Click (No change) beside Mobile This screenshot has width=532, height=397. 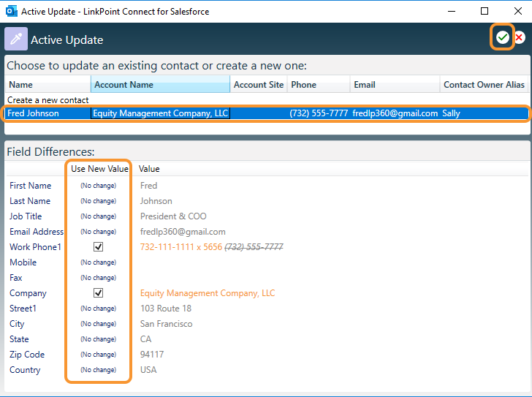coord(99,262)
